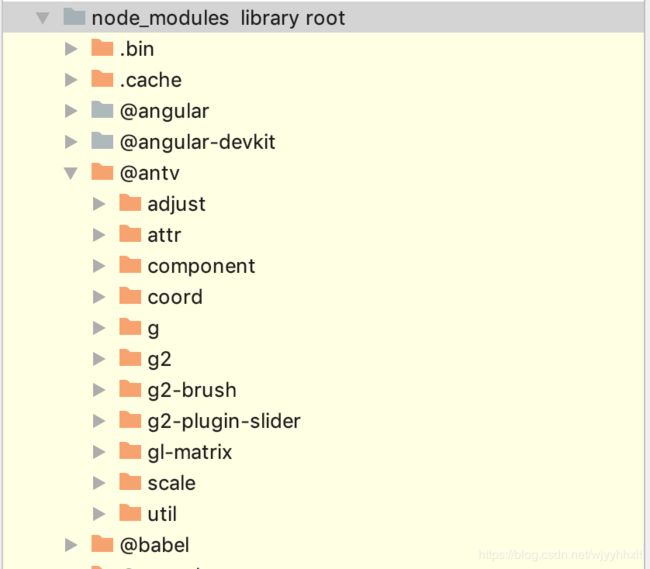This screenshot has width=650, height=569.
Task: Select the adjust tree item label
Action: click(x=177, y=204)
